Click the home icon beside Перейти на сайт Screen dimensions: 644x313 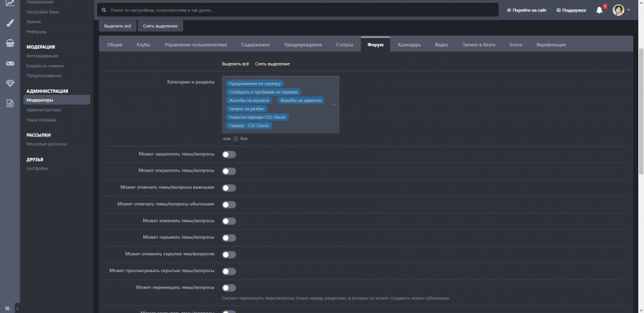click(510, 10)
